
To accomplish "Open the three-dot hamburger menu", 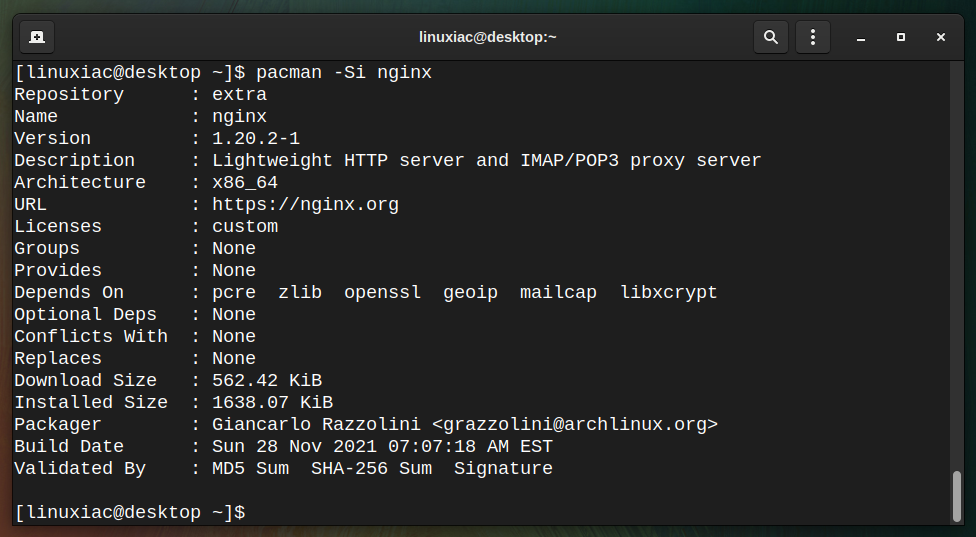I will 812,37.
